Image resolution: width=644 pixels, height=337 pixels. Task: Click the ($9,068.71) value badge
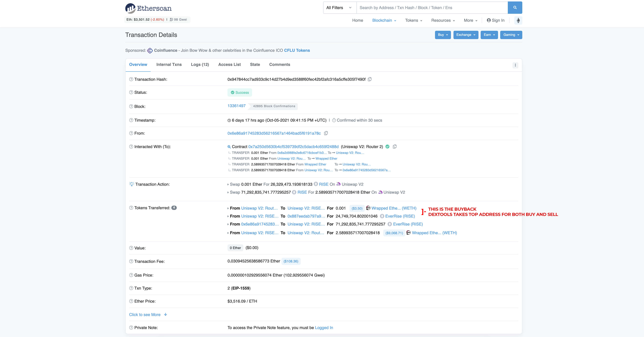[394, 233]
